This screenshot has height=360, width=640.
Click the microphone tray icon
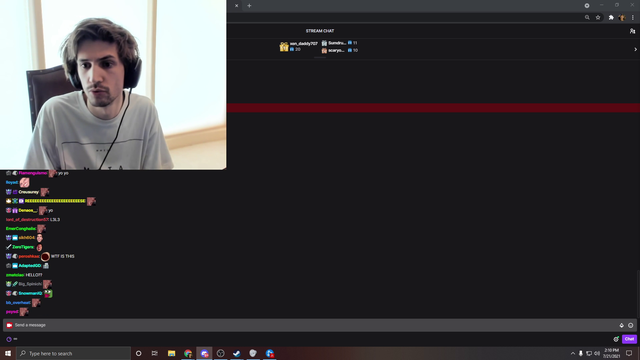[580, 353]
